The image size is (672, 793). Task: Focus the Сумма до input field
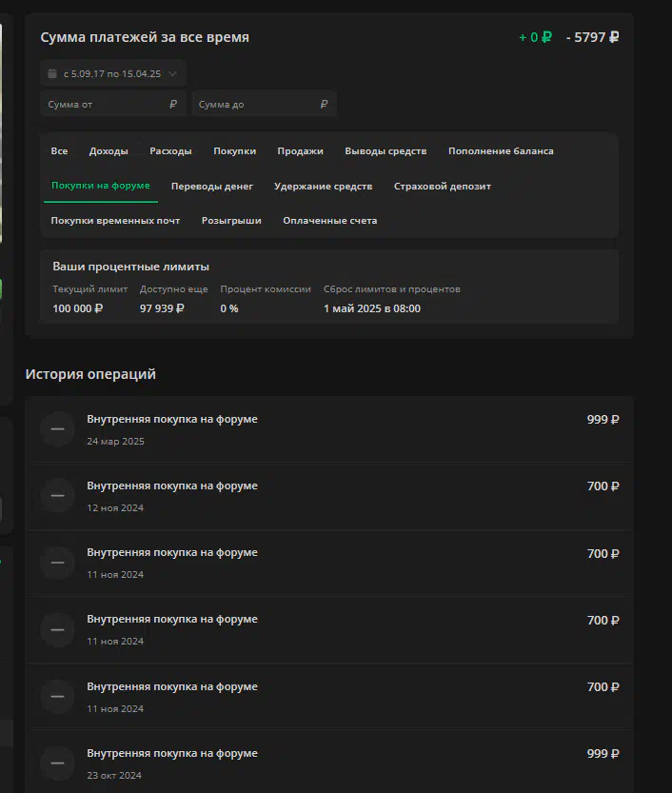[x=264, y=104]
